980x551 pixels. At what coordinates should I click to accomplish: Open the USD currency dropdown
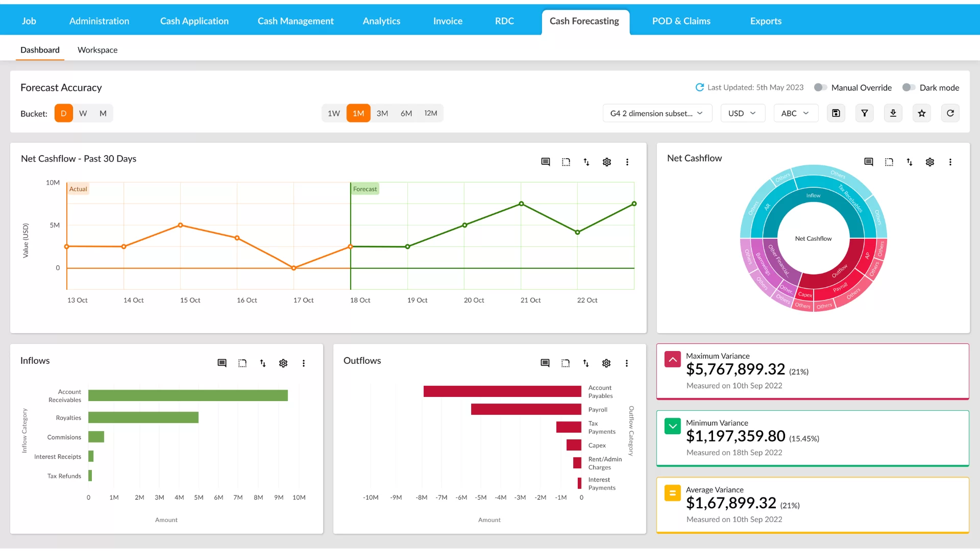(x=742, y=113)
